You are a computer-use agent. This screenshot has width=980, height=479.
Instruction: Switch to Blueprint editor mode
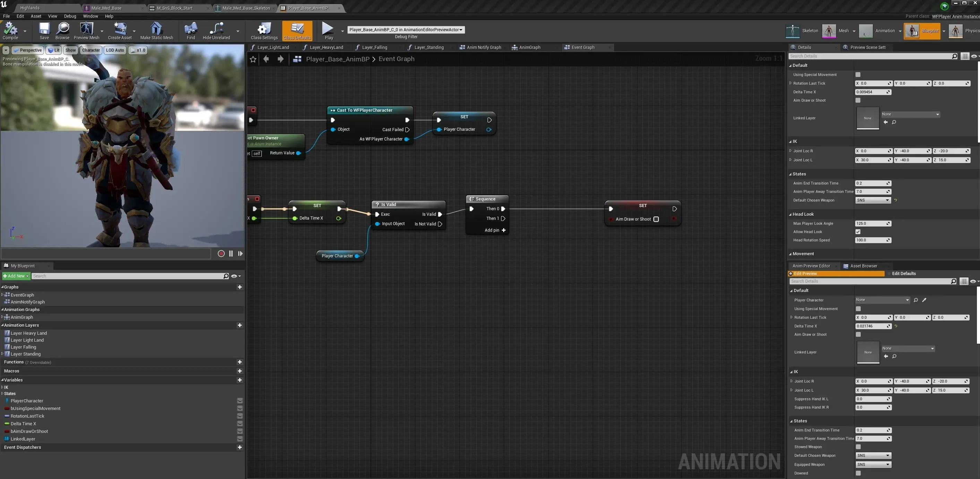[x=922, y=31]
